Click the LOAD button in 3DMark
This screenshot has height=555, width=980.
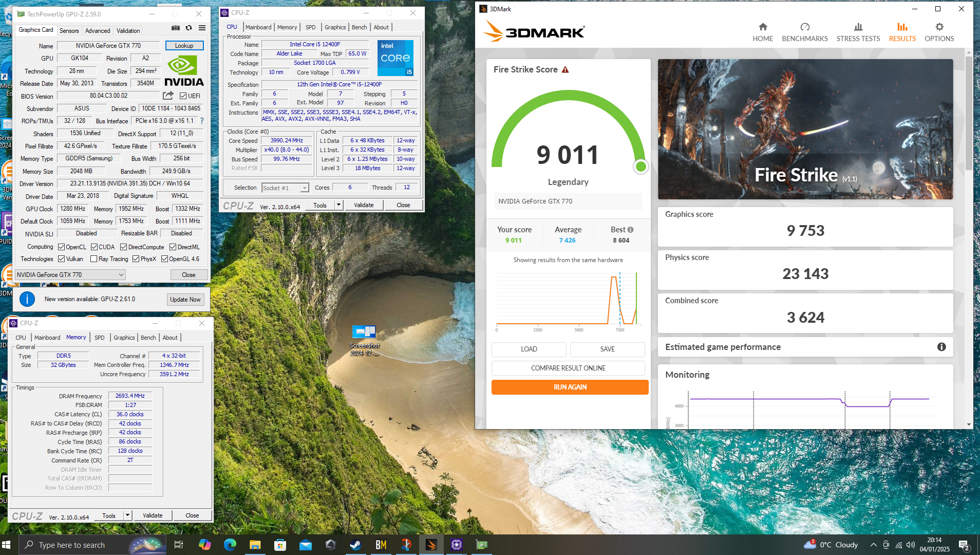pyautogui.click(x=529, y=349)
